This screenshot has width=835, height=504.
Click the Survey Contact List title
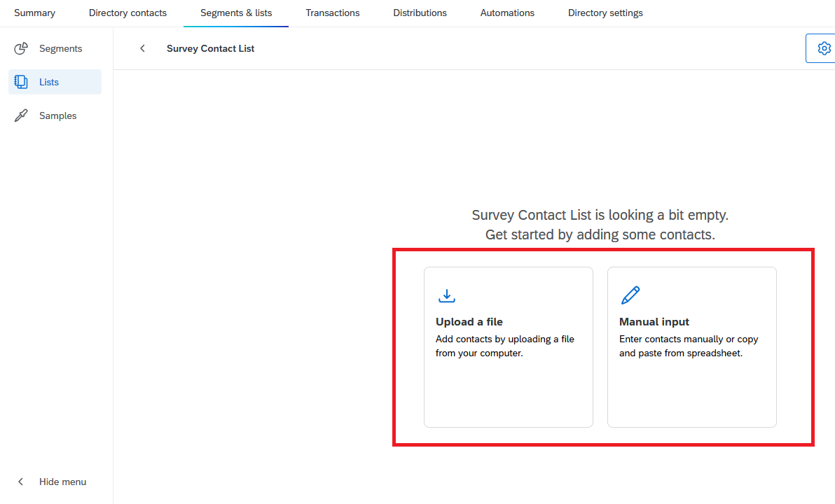tap(210, 48)
